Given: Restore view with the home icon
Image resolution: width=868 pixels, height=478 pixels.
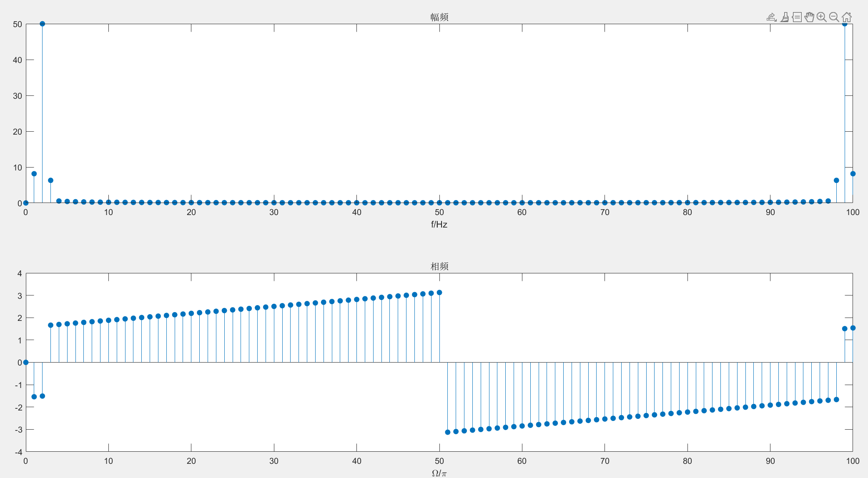Looking at the screenshot, I should click(846, 17).
